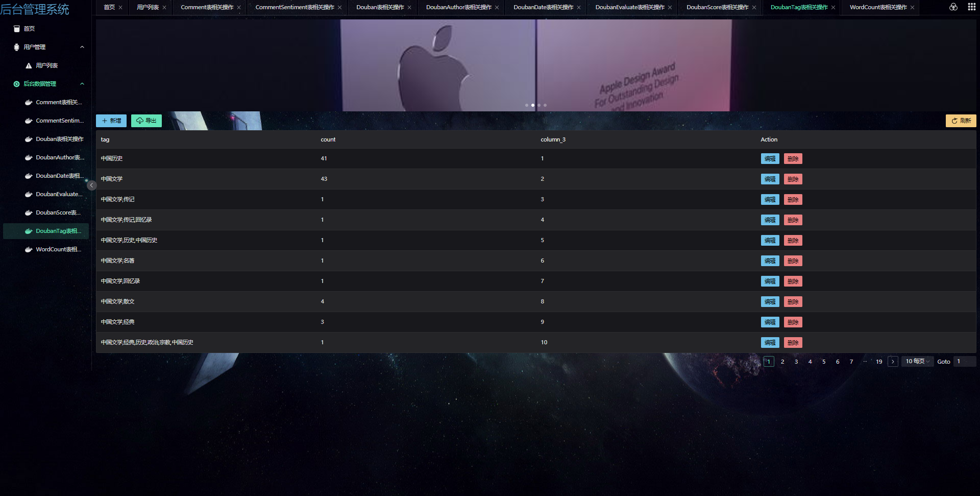Image resolution: width=980 pixels, height=496 pixels.
Task: Edit the 中国文学,回忆录 row
Action: (x=770, y=281)
